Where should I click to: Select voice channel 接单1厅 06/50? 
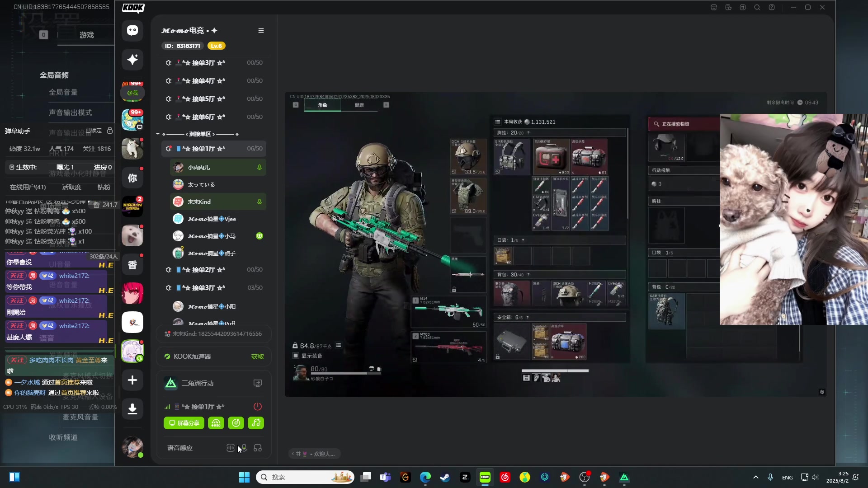click(213, 149)
